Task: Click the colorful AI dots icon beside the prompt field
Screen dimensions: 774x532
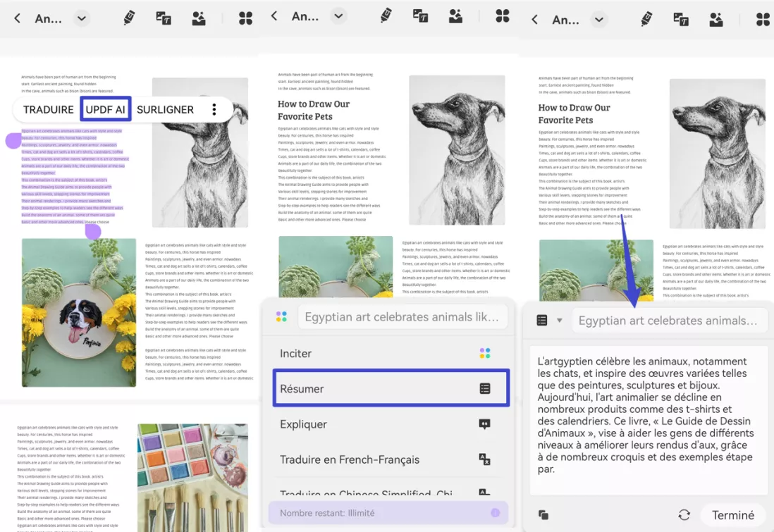Action: [281, 317]
